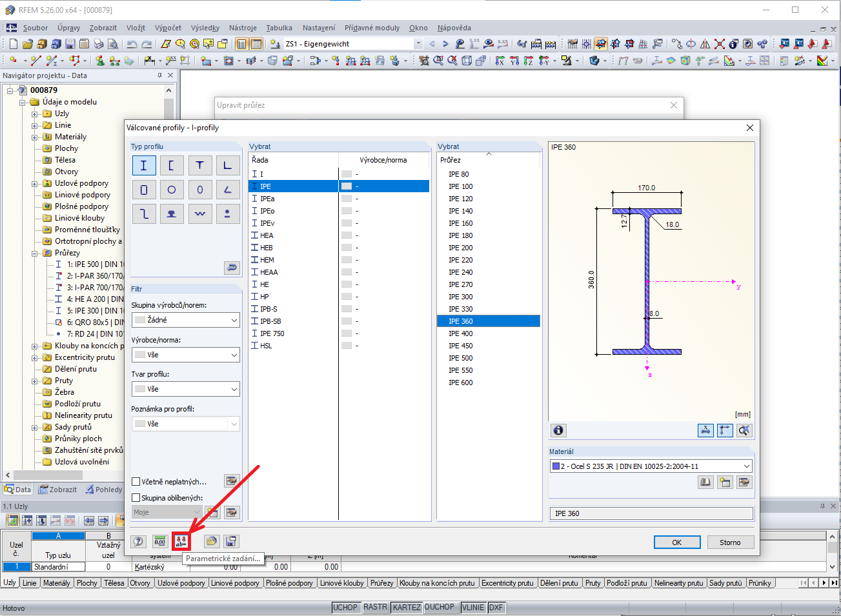The image size is (841, 616).
Task: Choose IPE 240 in the Průřez list
Action: coord(489,272)
